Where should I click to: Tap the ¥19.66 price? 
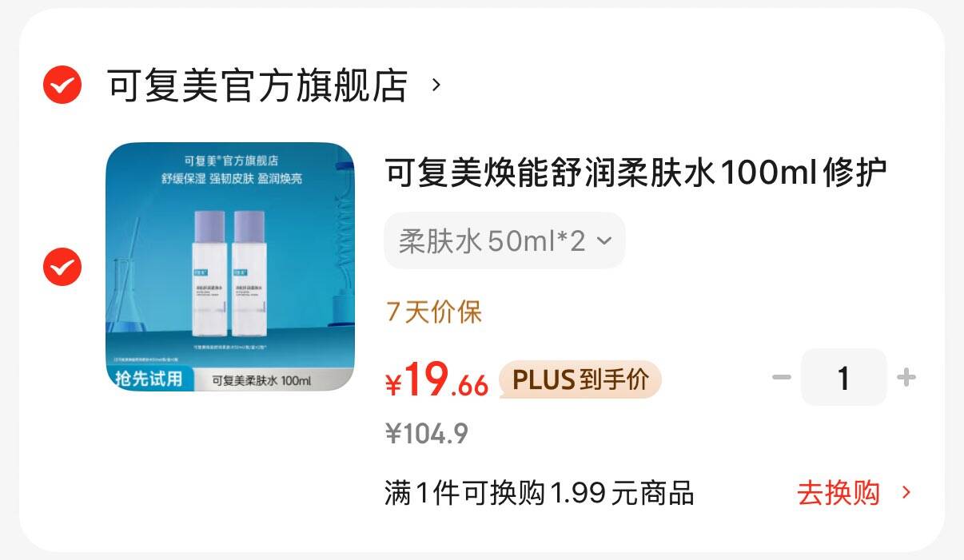coord(436,380)
